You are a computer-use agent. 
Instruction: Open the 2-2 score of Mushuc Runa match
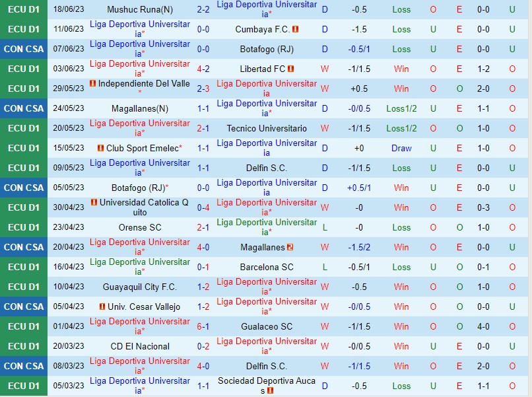203,9
